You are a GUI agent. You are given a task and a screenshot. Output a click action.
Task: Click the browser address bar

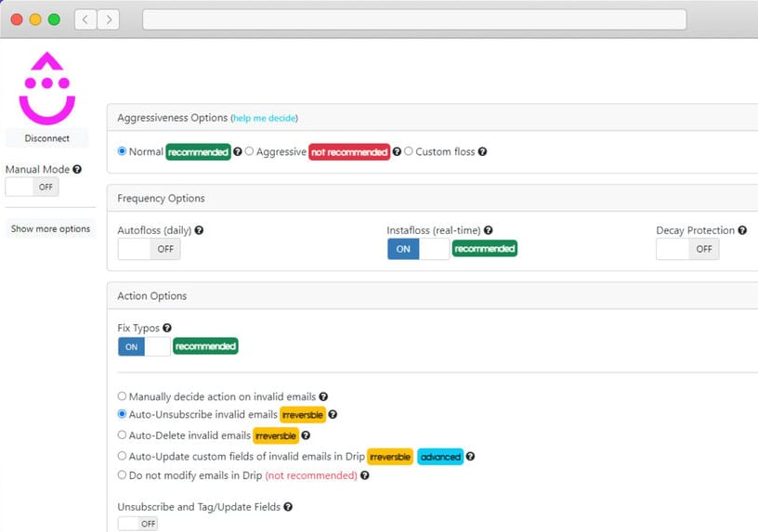[414, 19]
